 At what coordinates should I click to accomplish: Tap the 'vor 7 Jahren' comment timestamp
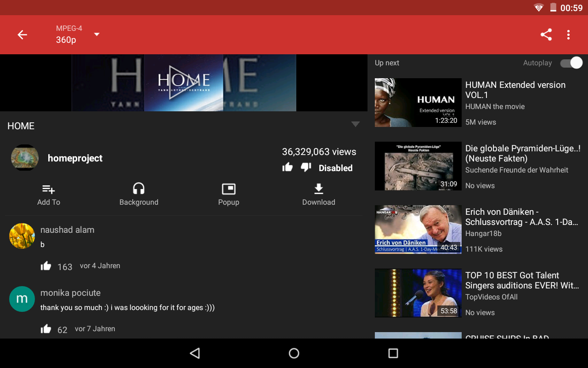coord(95,328)
